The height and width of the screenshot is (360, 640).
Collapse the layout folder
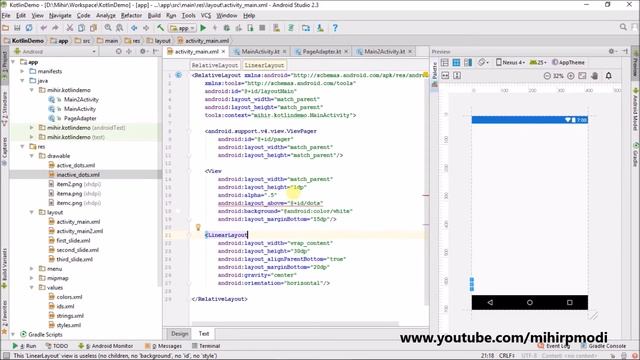click(31, 212)
